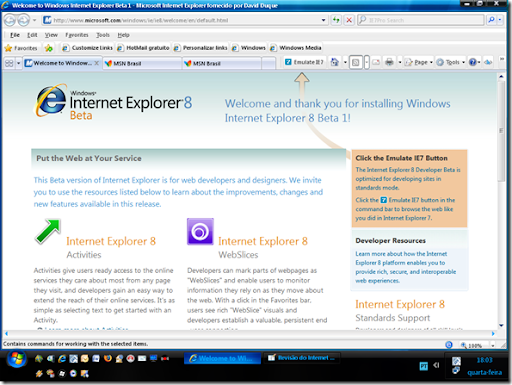
Task: Click the Forward navigation button
Action: [x=23, y=21]
